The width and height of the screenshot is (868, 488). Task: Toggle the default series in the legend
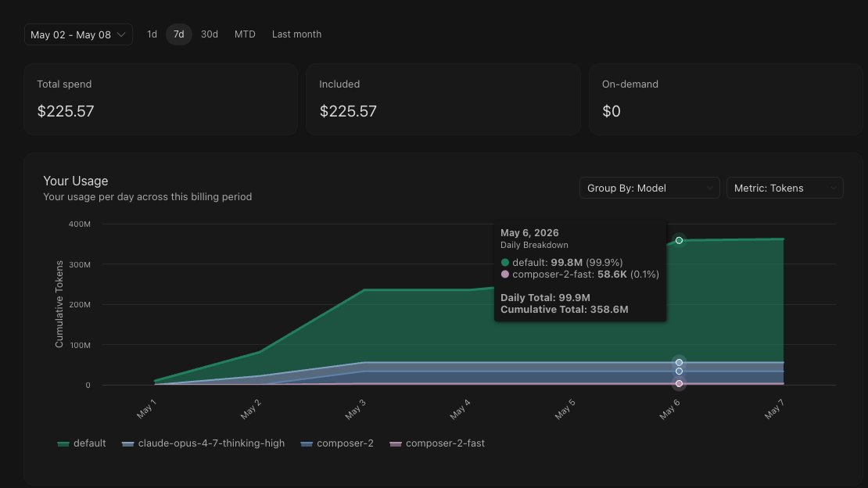tap(81, 443)
